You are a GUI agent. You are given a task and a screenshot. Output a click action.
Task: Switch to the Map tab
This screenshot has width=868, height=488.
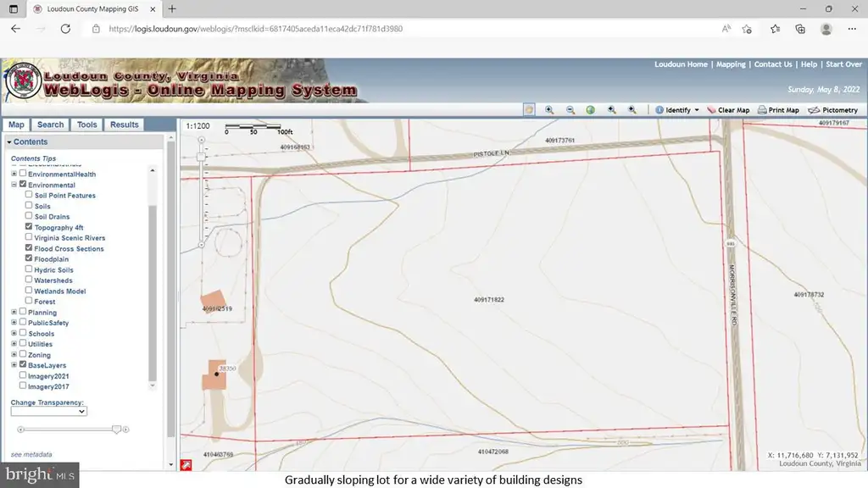point(16,125)
